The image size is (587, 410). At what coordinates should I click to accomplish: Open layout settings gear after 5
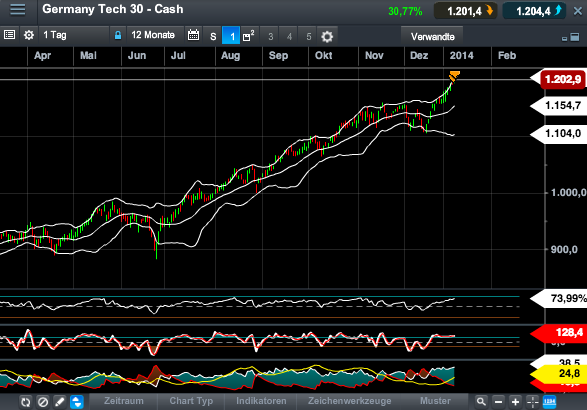tap(327, 36)
